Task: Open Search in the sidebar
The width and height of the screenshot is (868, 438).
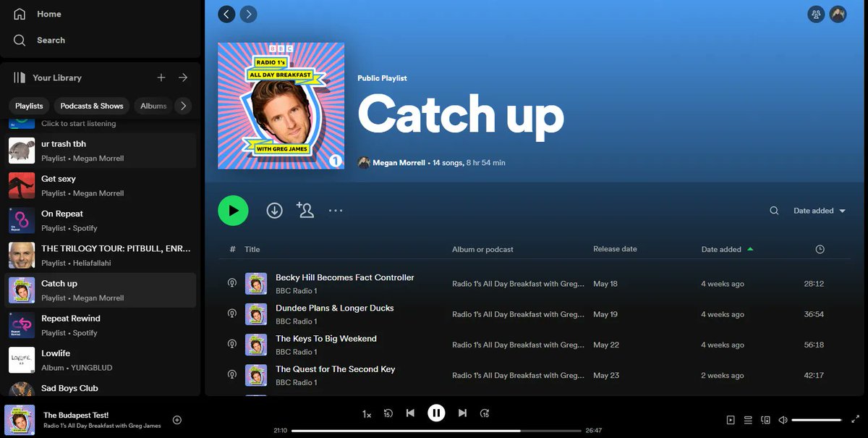Action: tap(39, 40)
